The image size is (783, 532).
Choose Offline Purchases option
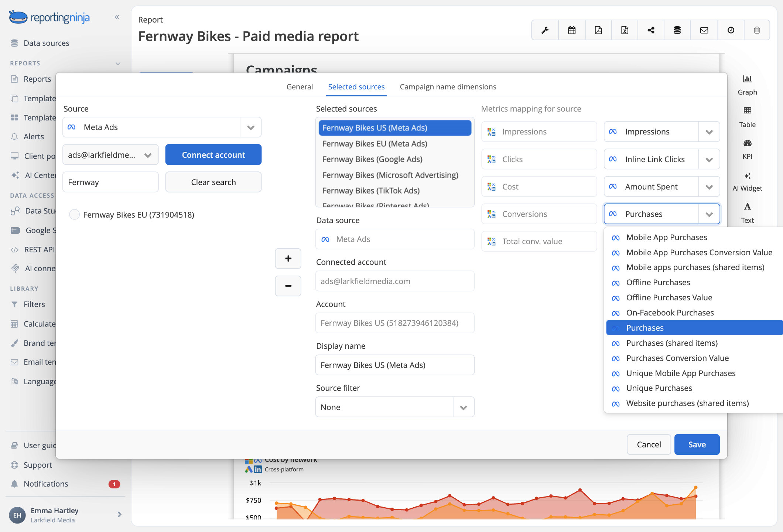coord(694,282)
